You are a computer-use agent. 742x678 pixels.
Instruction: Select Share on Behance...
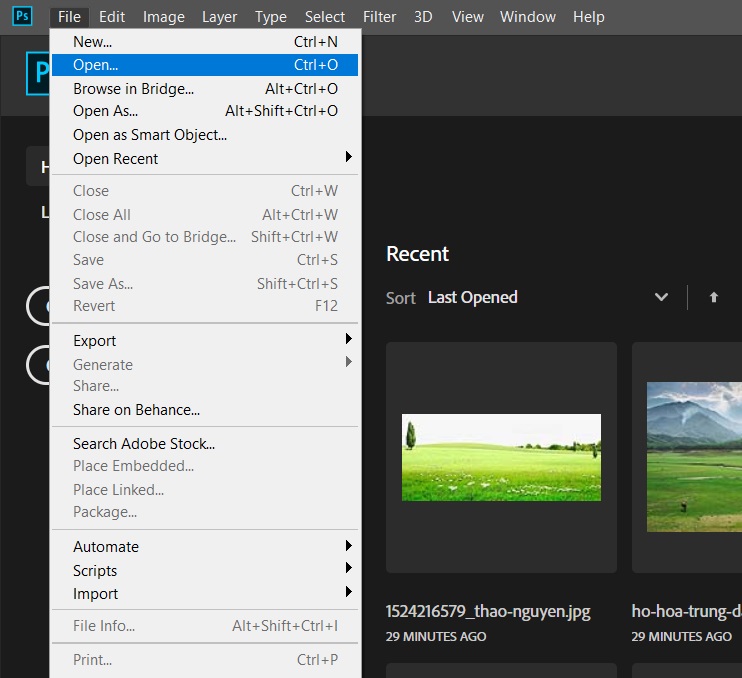205,410
